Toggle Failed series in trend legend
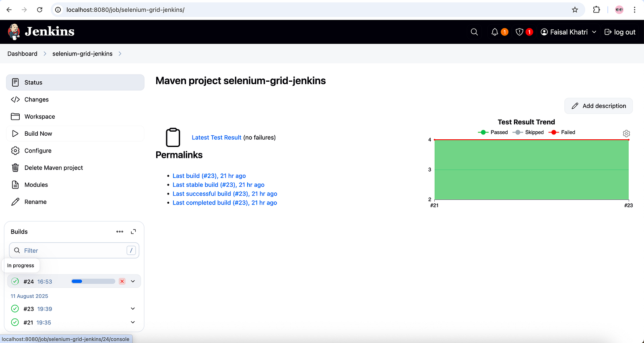The image size is (644, 343). (x=562, y=132)
